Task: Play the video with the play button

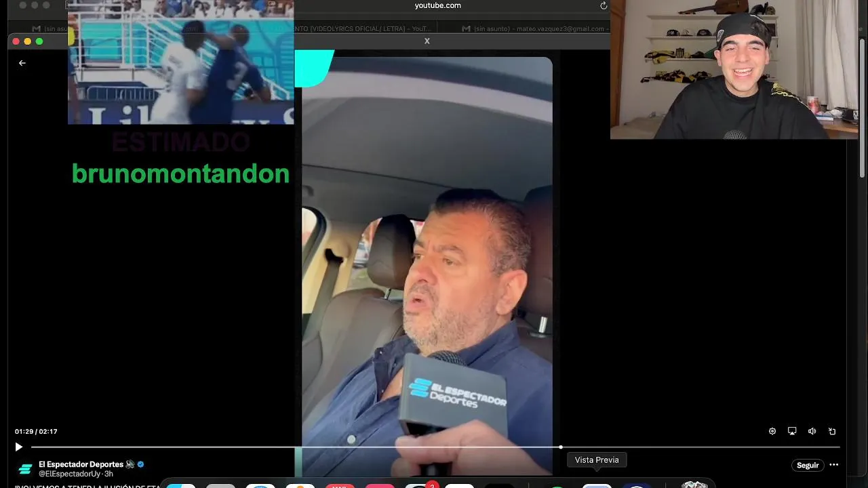Action: 18,447
